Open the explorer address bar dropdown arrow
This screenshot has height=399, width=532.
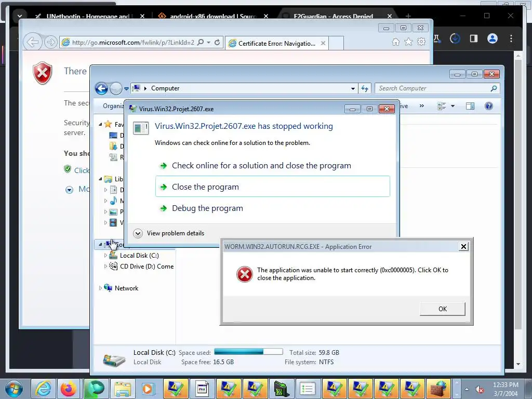(x=353, y=88)
